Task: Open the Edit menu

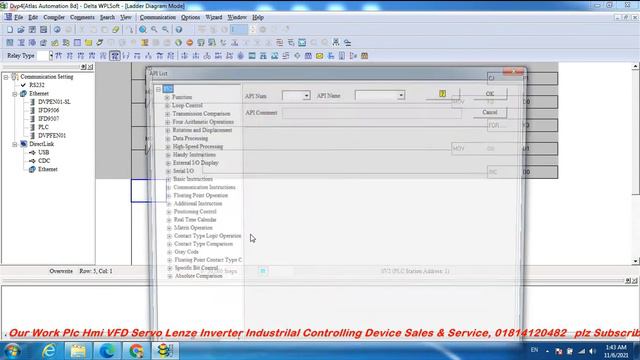Action: point(33,17)
